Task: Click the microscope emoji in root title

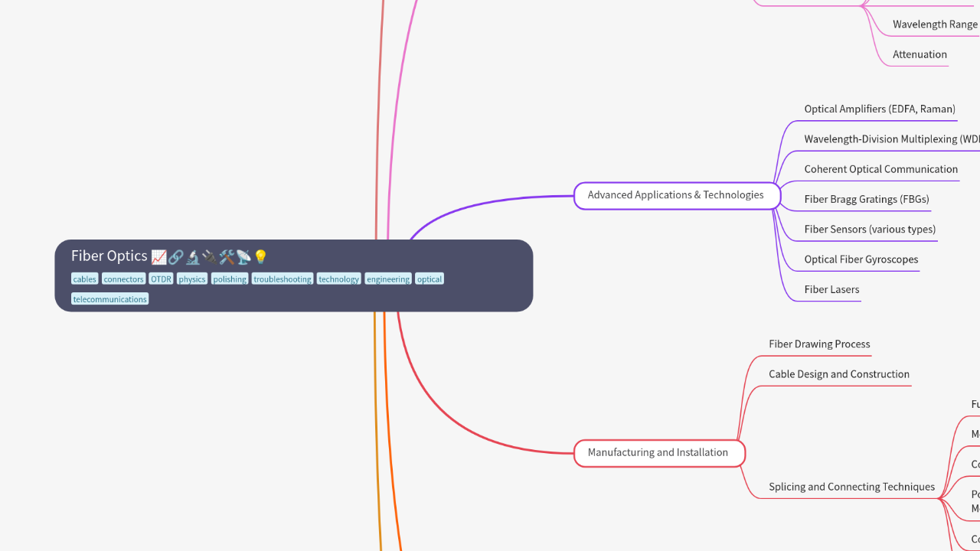Action: (x=192, y=257)
